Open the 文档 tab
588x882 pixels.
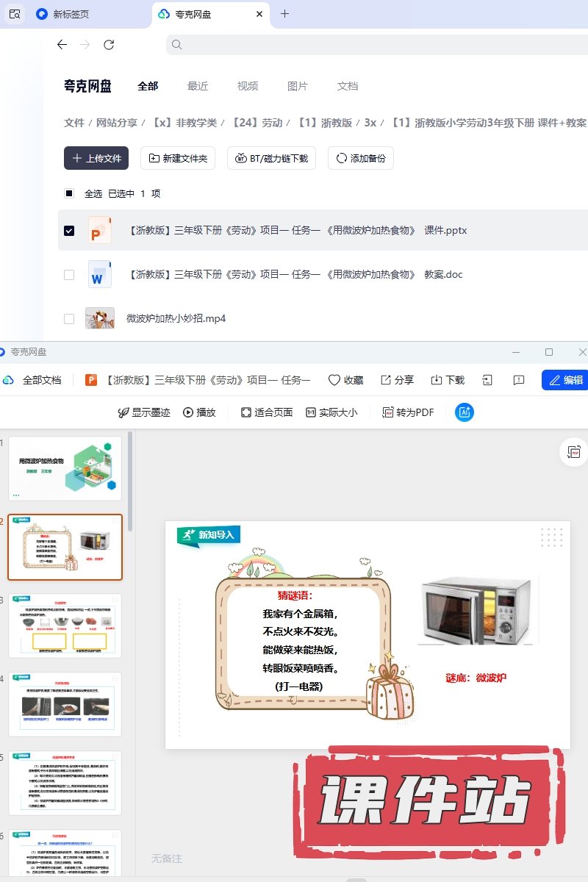point(348,86)
